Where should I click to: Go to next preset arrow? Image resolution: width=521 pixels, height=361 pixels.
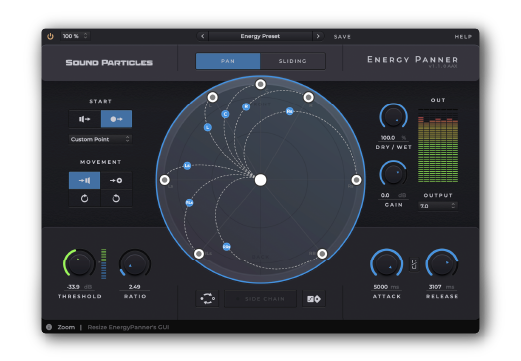318,36
